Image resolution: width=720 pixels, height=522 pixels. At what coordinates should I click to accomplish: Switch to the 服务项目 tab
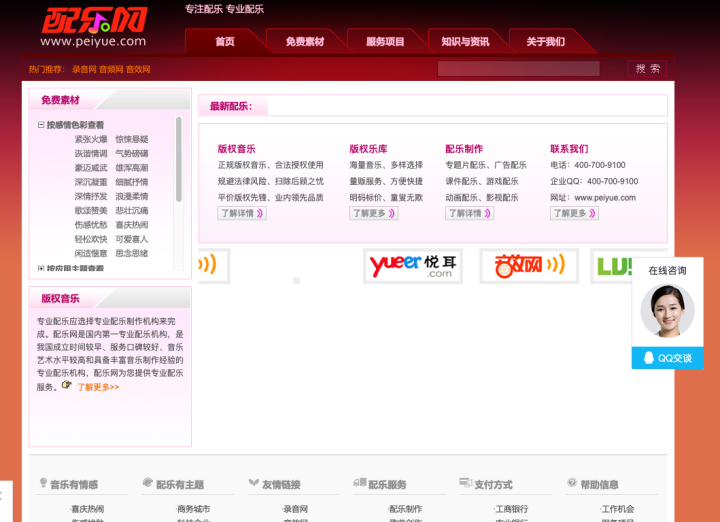pyautogui.click(x=385, y=42)
